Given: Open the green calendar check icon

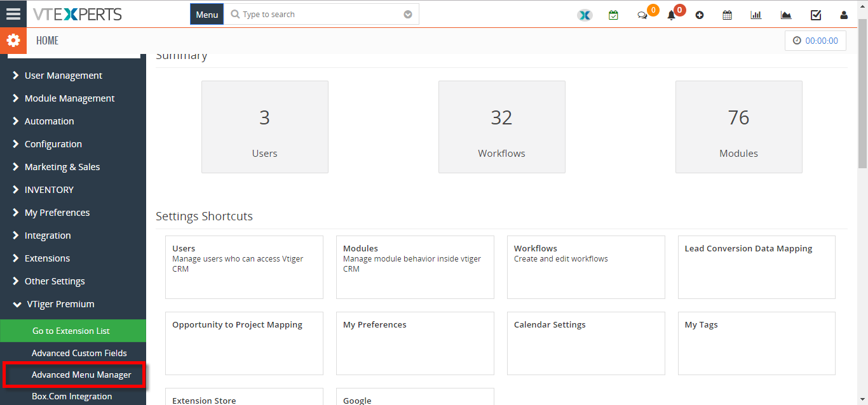Looking at the screenshot, I should pos(613,15).
